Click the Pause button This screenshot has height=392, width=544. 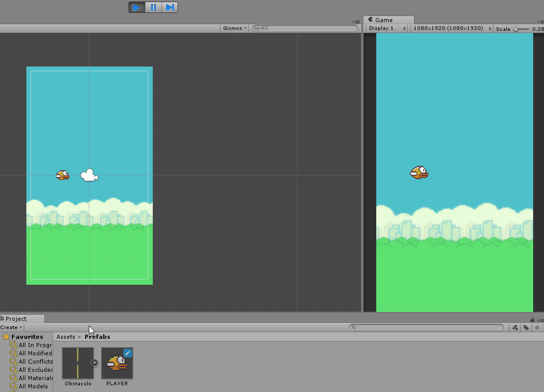pos(153,7)
